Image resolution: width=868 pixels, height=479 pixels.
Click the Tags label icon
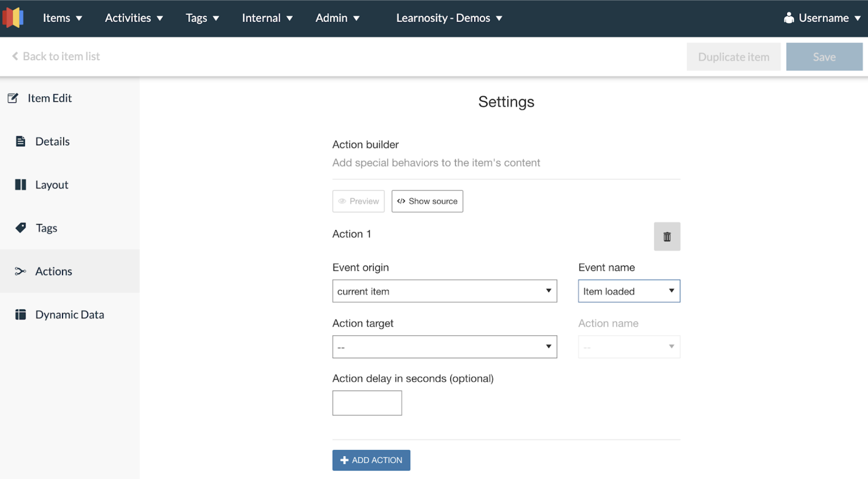pyautogui.click(x=21, y=228)
